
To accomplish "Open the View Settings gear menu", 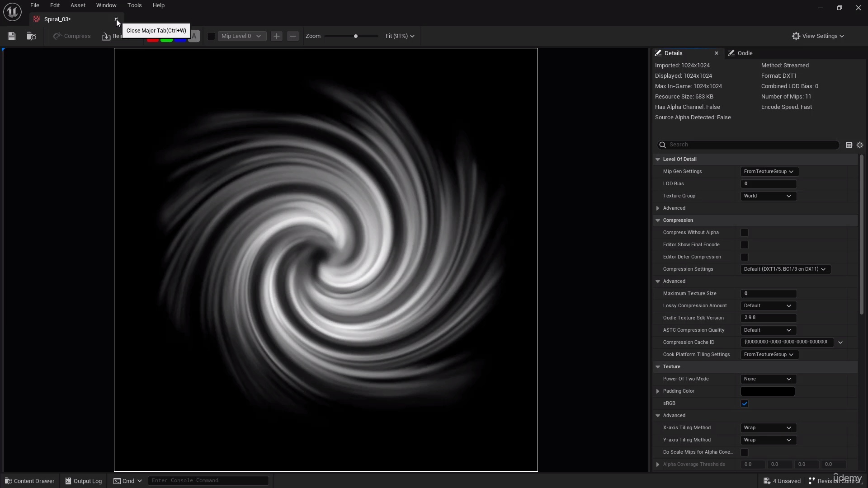I will 818,36.
